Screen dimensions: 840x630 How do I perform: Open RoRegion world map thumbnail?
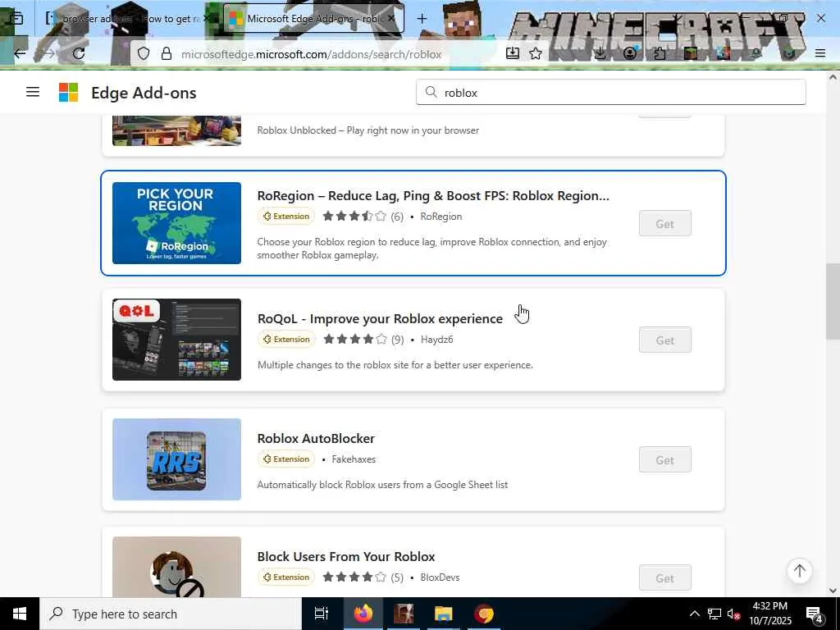point(177,223)
